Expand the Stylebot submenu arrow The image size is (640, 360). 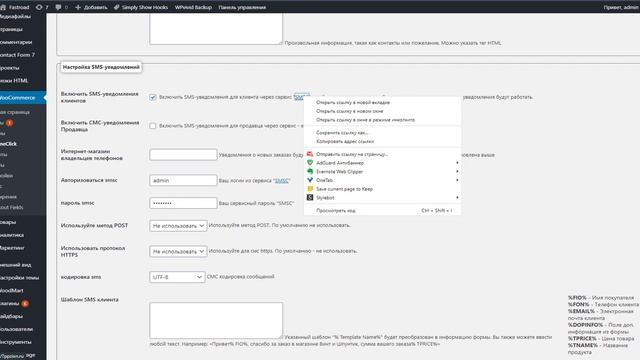coord(457,198)
